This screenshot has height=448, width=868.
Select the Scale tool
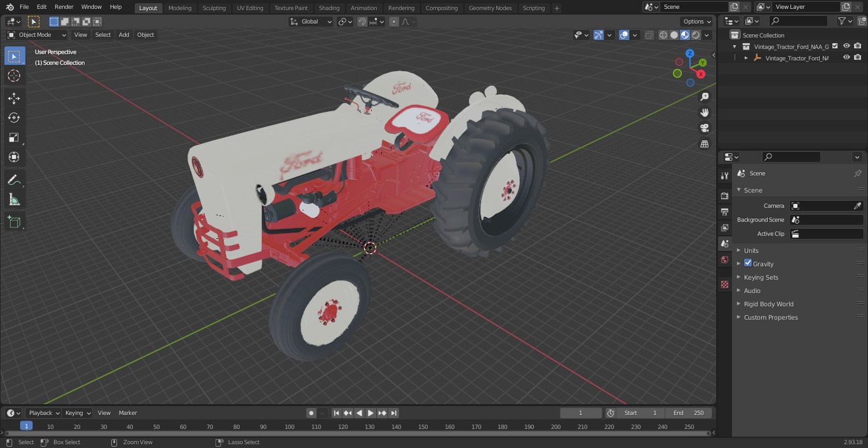(x=14, y=137)
